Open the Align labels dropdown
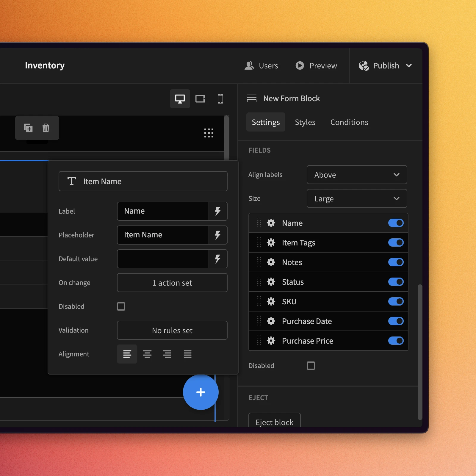This screenshot has height=476, width=476. click(x=357, y=175)
